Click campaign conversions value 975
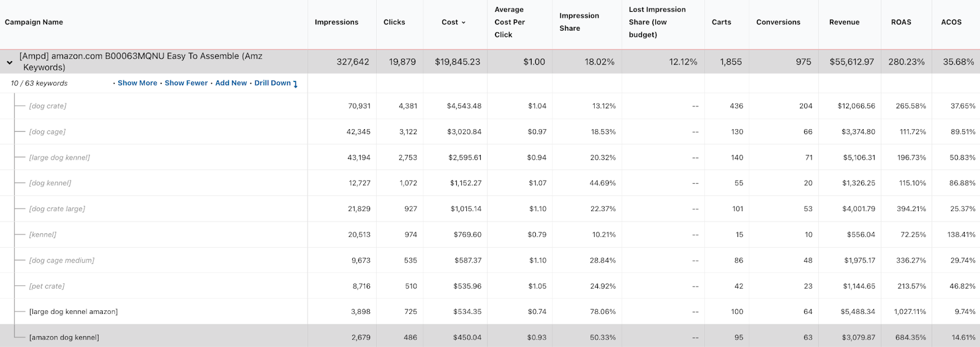Screen dimensions: 980x347 tap(804, 62)
